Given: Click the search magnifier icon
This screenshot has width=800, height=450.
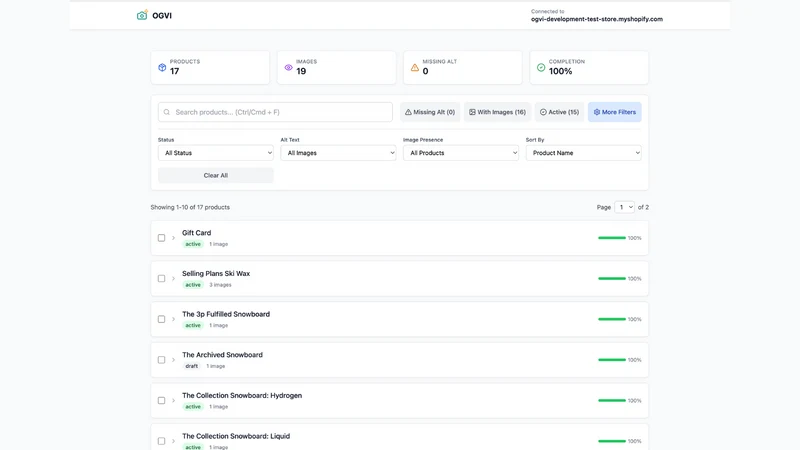Looking at the screenshot, I should (167, 112).
